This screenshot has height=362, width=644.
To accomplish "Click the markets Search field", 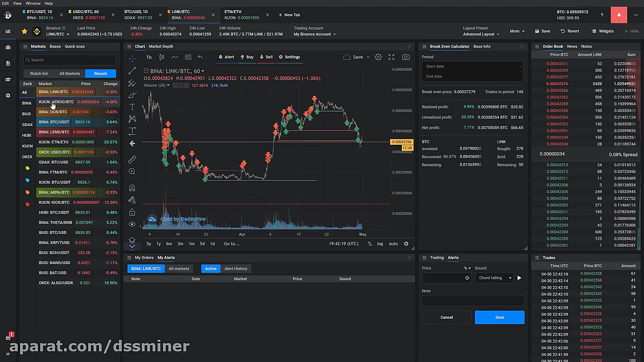I will (x=70, y=60).
